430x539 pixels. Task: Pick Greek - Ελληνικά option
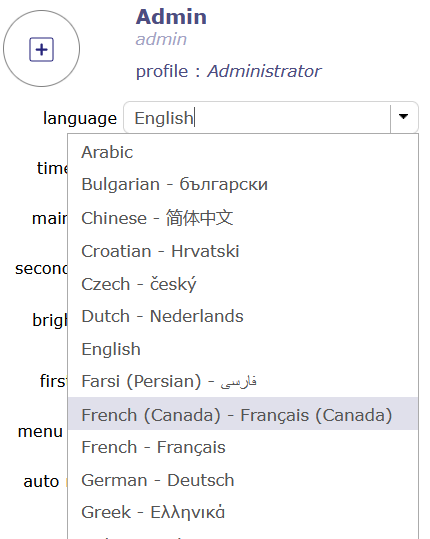click(x=243, y=512)
